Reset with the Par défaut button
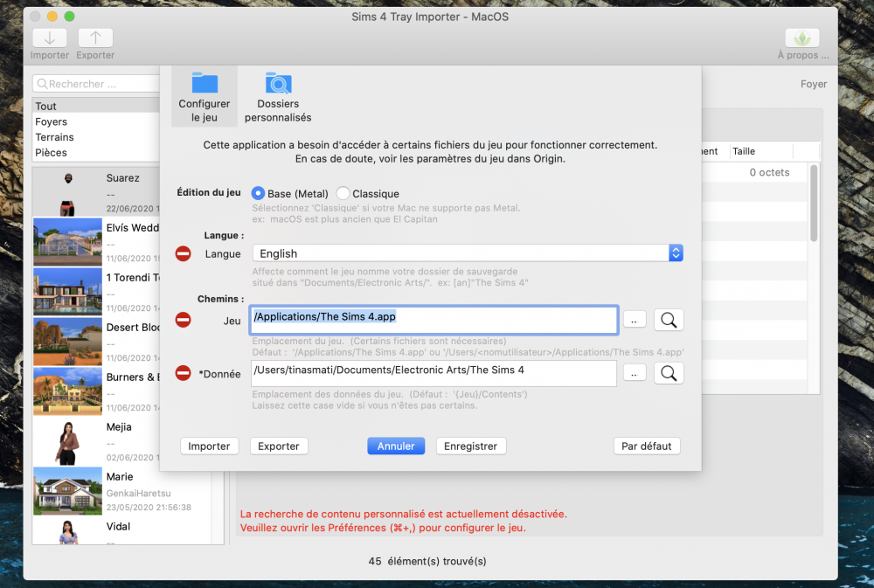 647,446
